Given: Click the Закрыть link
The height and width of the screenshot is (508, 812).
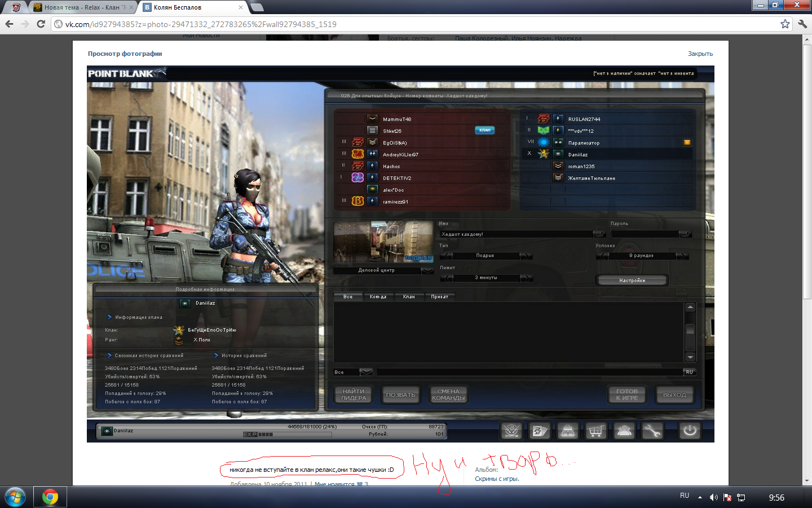Looking at the screenshot, I should 700,54.
